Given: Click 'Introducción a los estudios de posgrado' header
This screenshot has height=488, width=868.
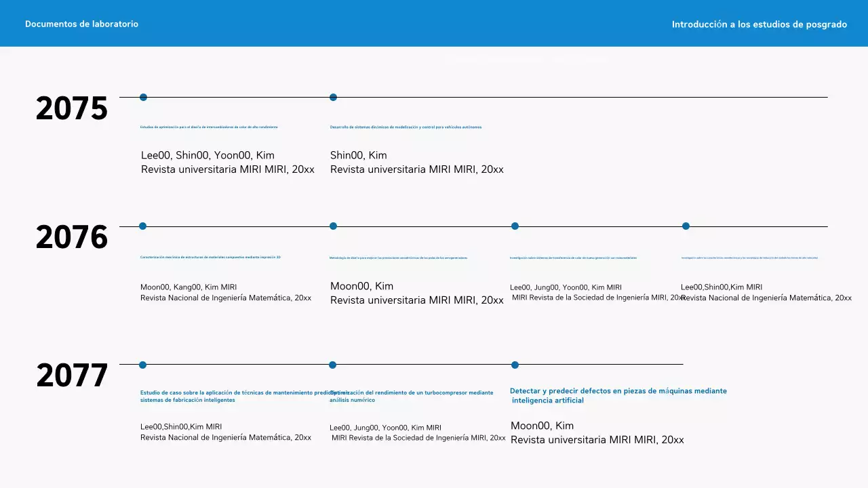Looking at the screenshot, I should coord(759,24).
